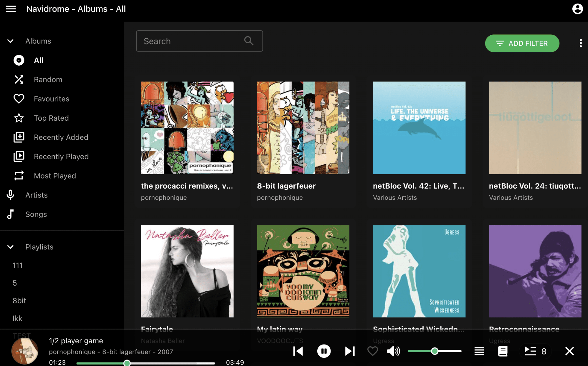Screen dimensions: 588x366
Task: Click the search magnifier icon
Action: coord(249,41)
